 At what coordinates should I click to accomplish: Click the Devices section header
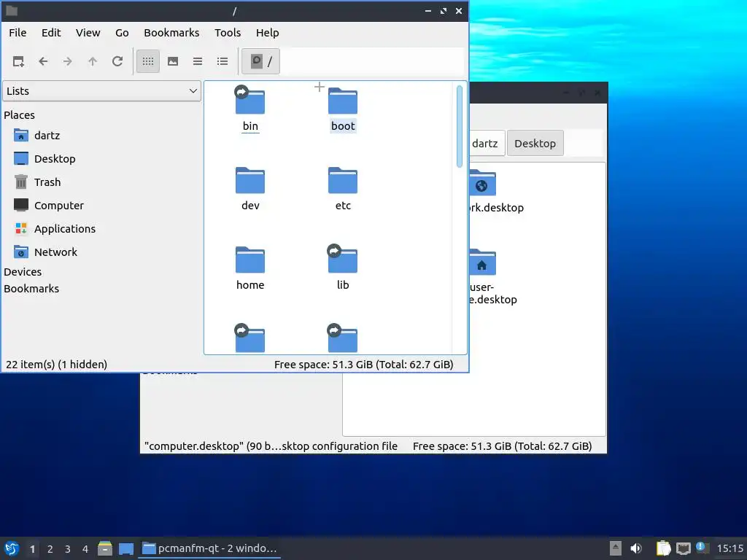pos(23,272)
